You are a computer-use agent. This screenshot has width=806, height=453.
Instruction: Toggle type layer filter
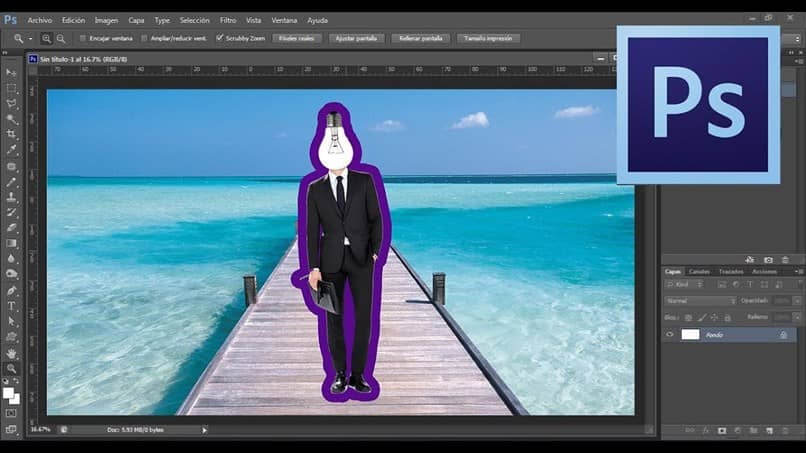point(750,284)
